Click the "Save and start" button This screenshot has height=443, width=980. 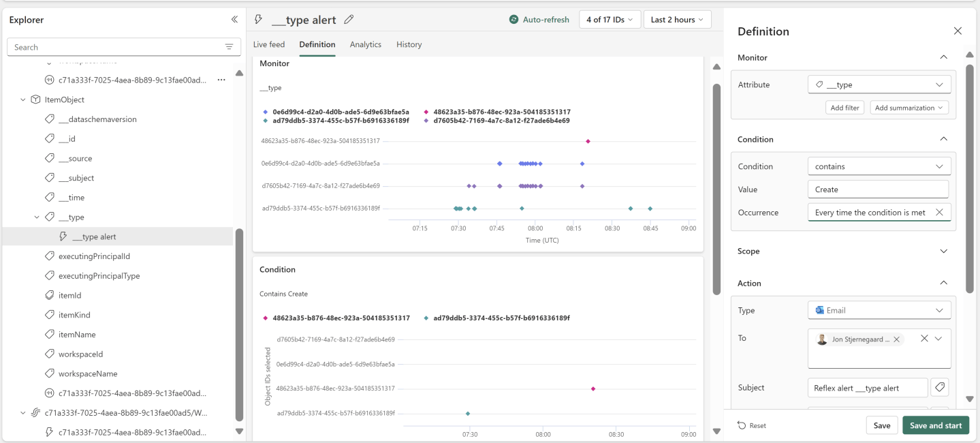pyautogui.click(x=935, y=425)
